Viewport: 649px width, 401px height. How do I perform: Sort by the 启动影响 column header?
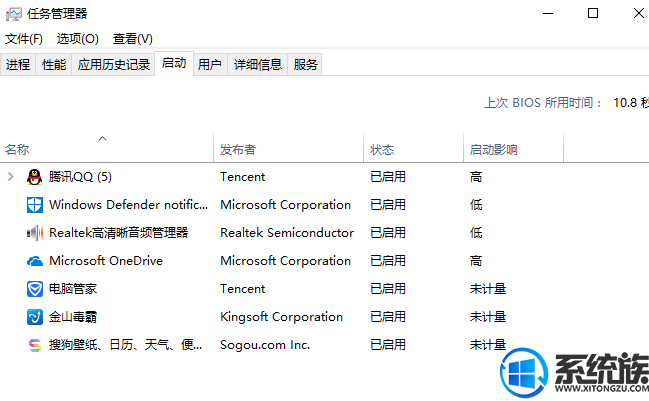click(x=514, y=148)
